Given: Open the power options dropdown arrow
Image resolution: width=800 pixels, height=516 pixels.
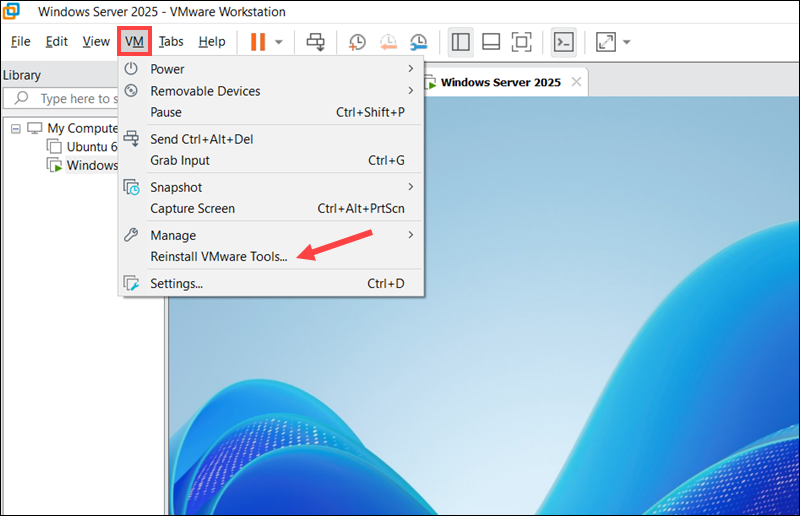Looking at the screenshot, I should [x=279, y=42].
